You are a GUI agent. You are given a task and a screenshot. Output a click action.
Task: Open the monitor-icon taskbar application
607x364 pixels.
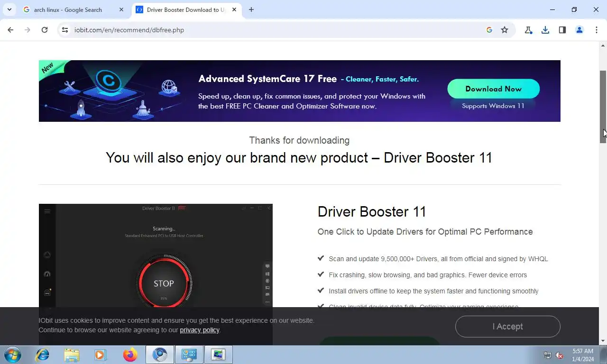click(x=219, y=355)
